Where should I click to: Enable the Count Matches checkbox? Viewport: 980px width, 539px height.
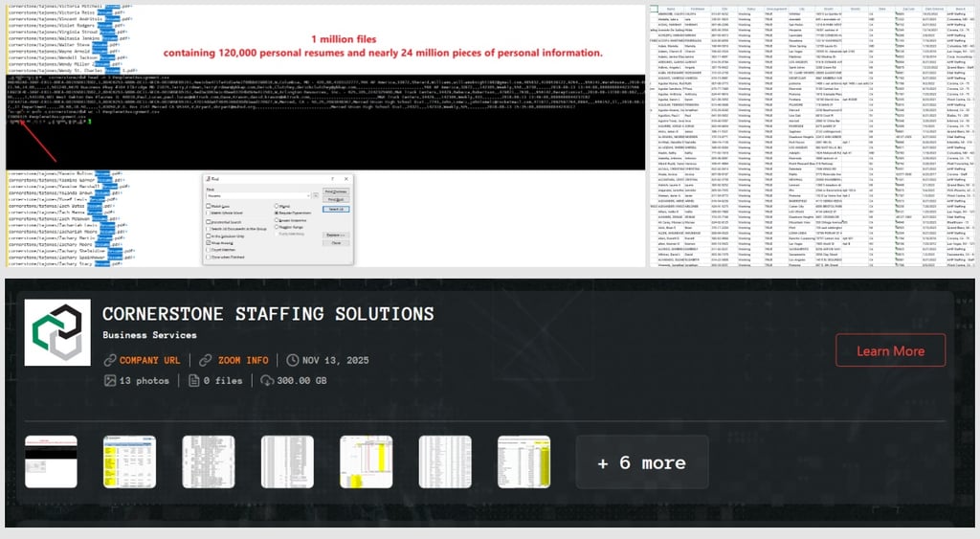click(208, 250)
